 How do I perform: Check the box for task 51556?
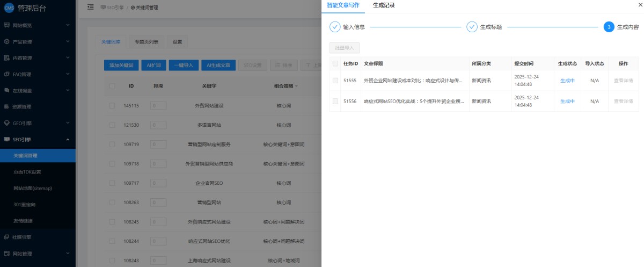[335, 101]
